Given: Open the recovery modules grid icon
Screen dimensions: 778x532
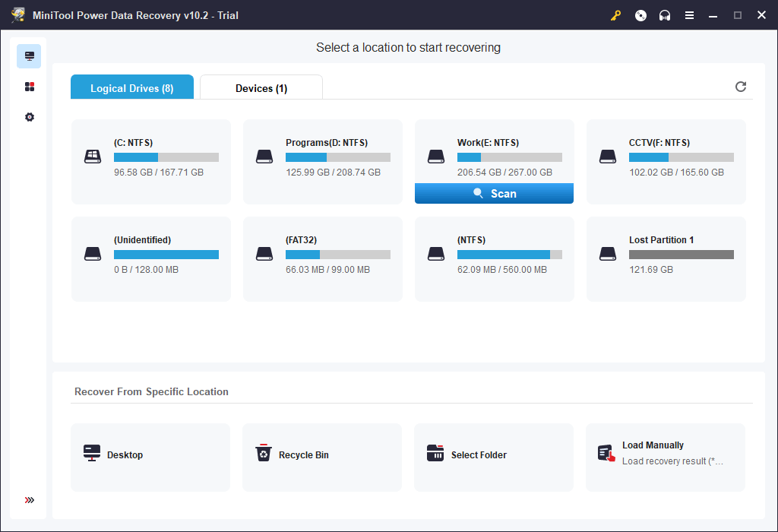Looking at the screenshot, I should [x=29, y=86].
